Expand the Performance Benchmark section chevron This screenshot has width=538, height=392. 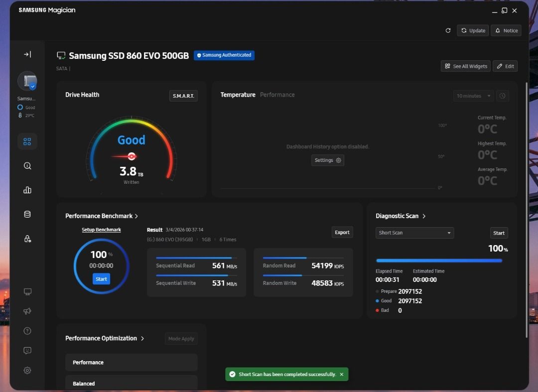136,216
